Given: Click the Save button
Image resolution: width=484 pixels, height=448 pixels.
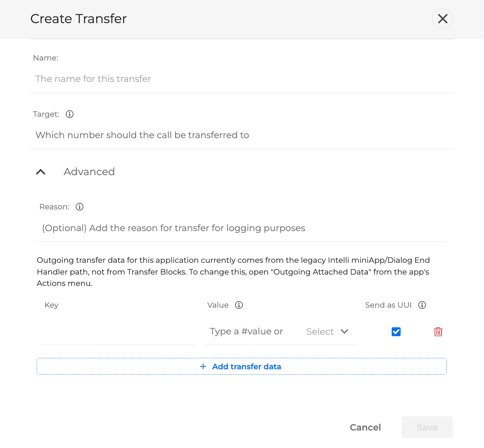Looking at the screenshot, I should click(x=427, y=427).
